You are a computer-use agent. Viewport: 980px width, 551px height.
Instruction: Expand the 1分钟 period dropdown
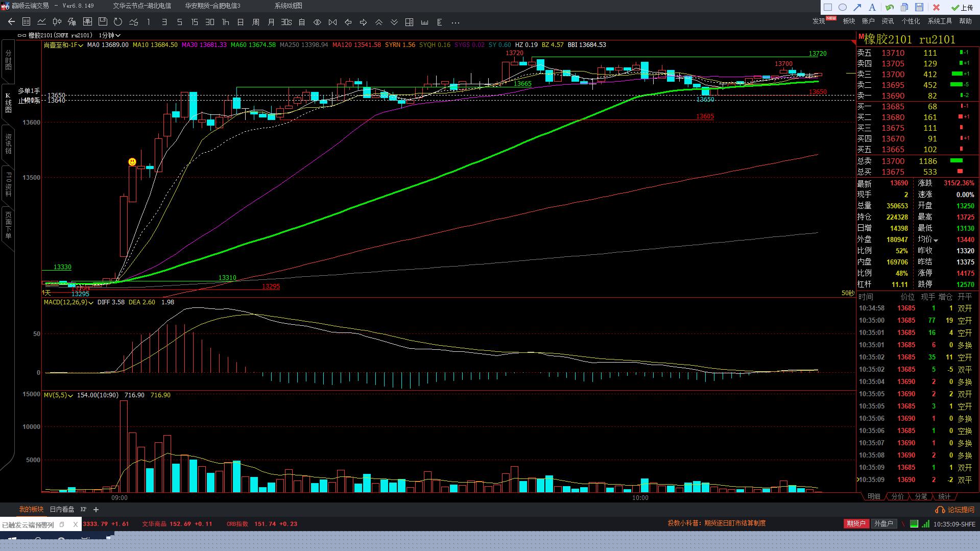(x=110, y=35)
